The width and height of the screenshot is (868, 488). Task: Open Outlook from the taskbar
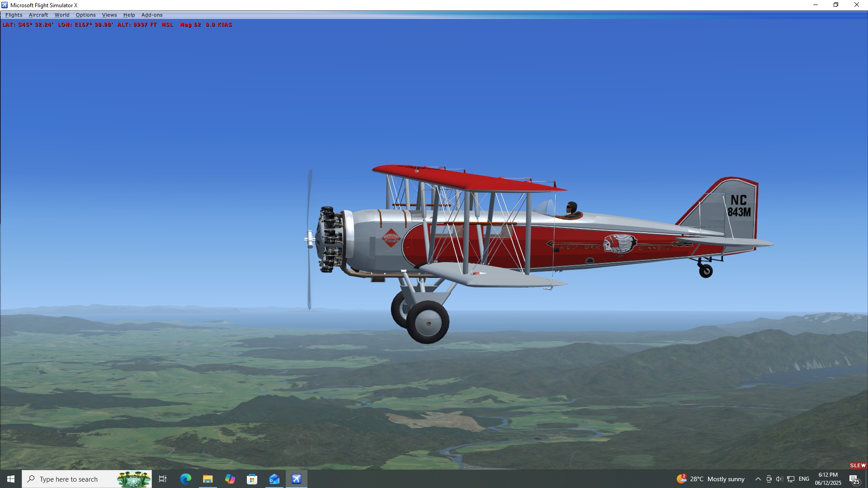[x=274, y=479]
